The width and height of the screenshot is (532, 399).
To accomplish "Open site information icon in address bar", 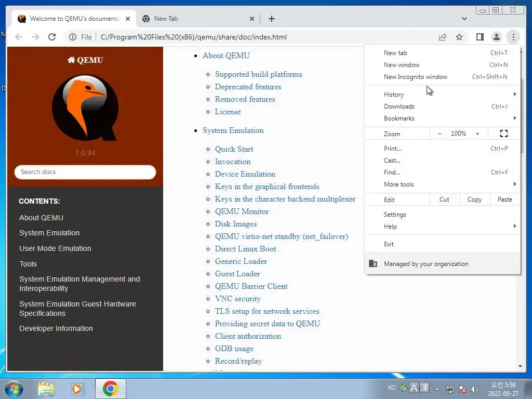I will pos(73,37).
